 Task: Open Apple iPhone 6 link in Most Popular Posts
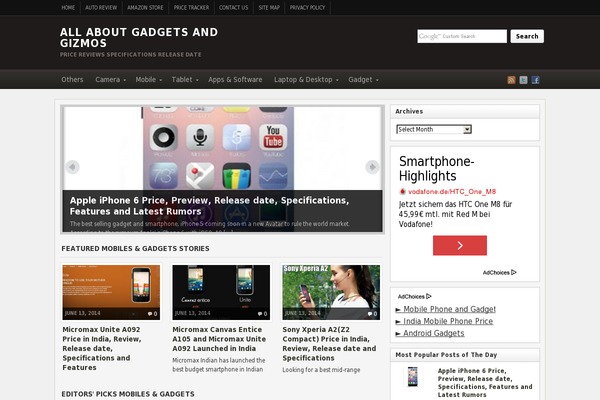[485, 383]
